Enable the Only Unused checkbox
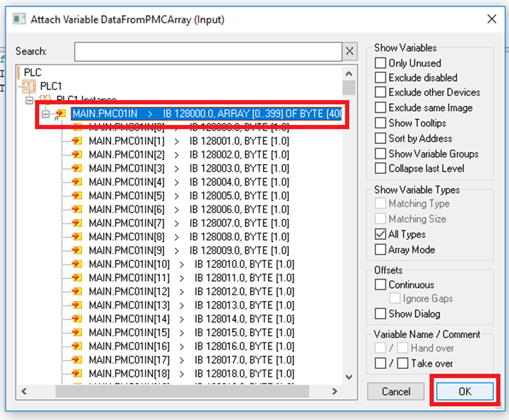Screen dimensions: 509x420 [381, 63]
